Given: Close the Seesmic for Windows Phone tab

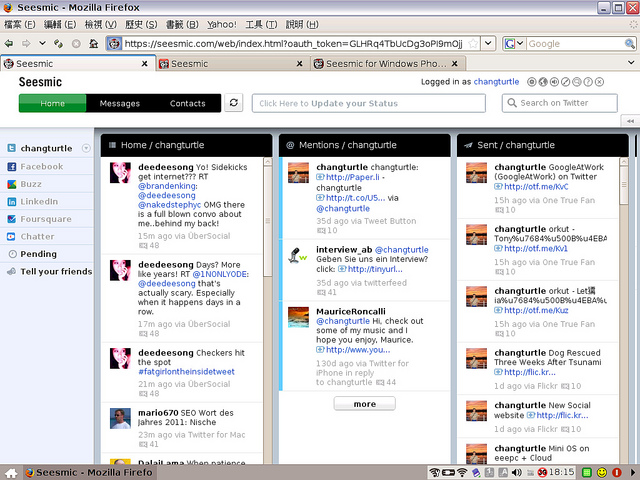Looking at the screenshot, I should coord(454,64).
